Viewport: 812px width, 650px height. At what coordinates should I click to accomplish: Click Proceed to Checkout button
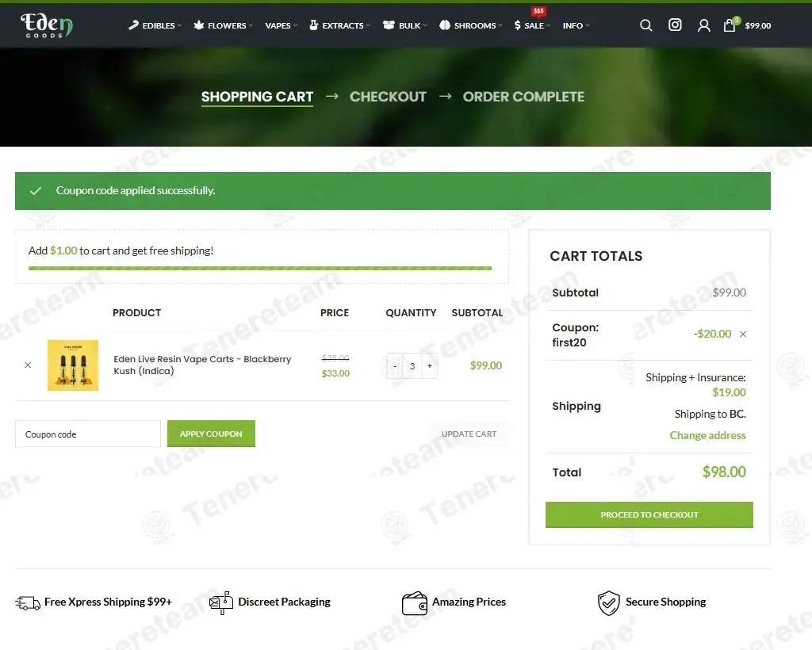[649, 514]
